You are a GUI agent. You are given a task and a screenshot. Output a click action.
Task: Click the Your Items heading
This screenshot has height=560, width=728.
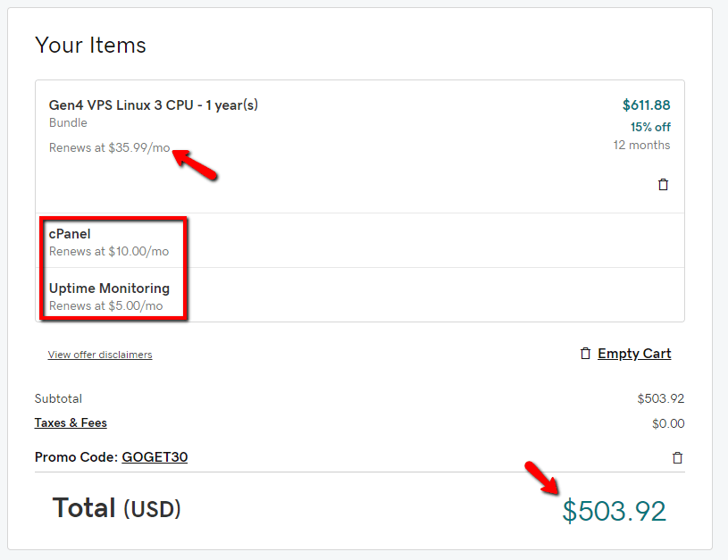[90, 46]
